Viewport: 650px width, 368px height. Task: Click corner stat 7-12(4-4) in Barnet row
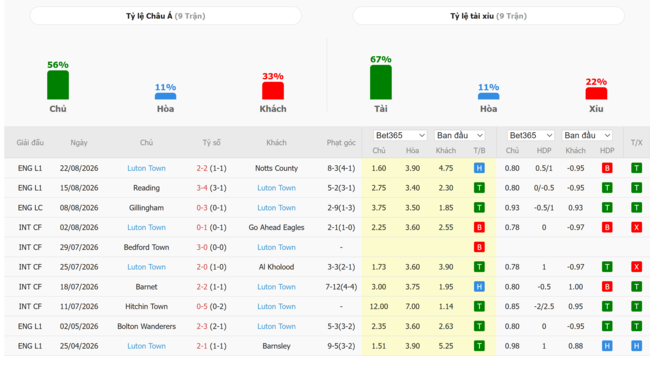[341, 287]
